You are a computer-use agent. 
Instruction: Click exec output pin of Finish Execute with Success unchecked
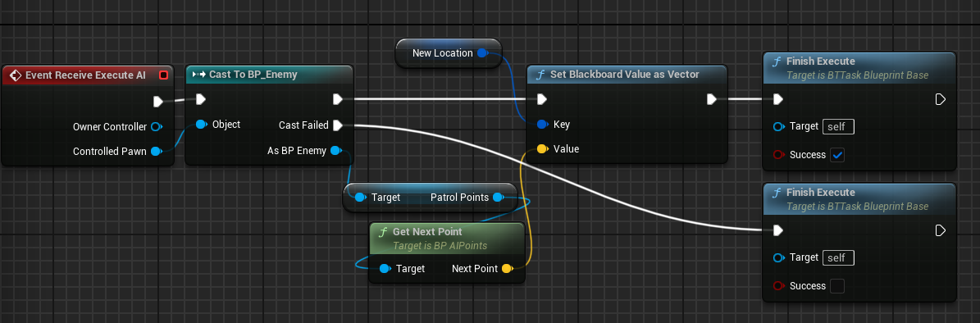[940, 230]
